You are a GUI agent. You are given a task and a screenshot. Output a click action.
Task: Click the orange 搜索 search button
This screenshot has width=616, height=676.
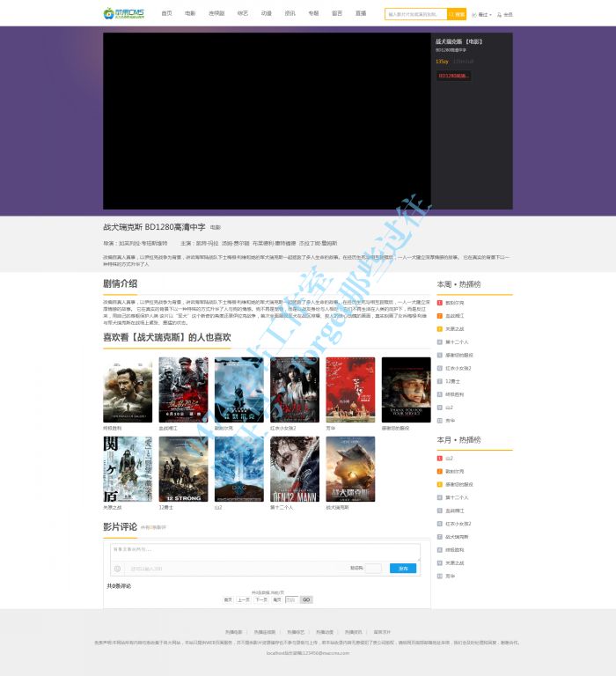[x=457, y=14]
